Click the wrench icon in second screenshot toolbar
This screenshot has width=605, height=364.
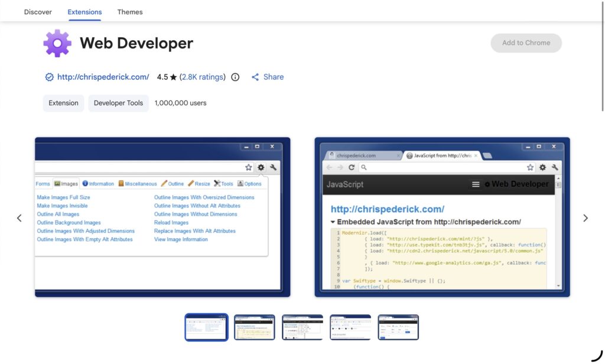pyautogui.click(x=555, y=167)
